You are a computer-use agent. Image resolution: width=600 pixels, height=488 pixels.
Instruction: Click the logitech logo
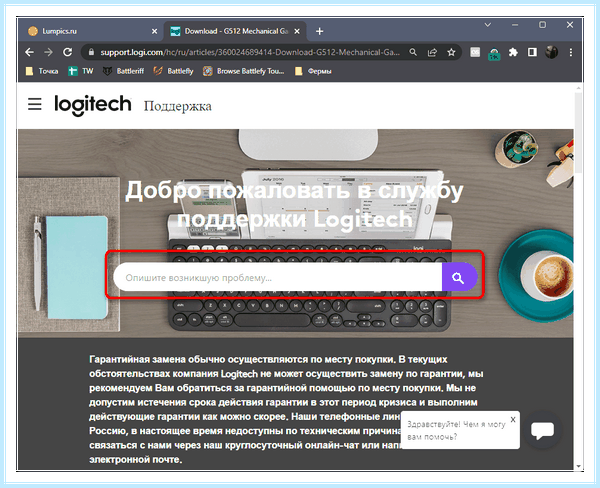(93, 104)
